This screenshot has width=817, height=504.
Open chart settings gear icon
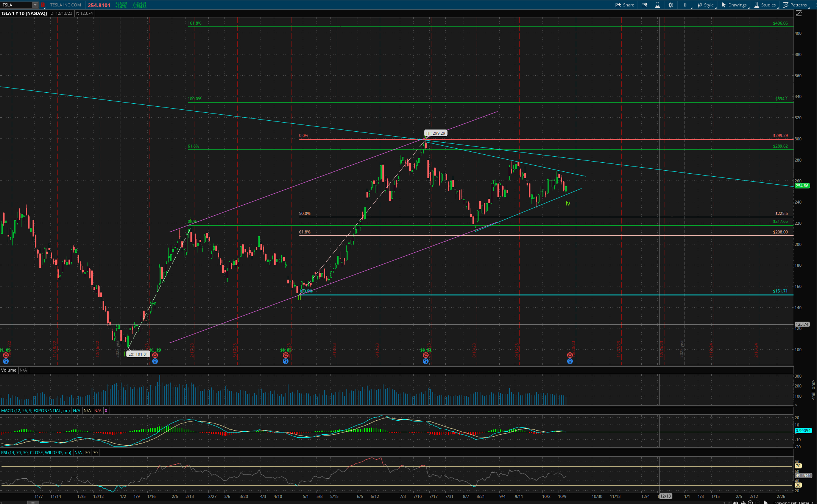(671, 5)
